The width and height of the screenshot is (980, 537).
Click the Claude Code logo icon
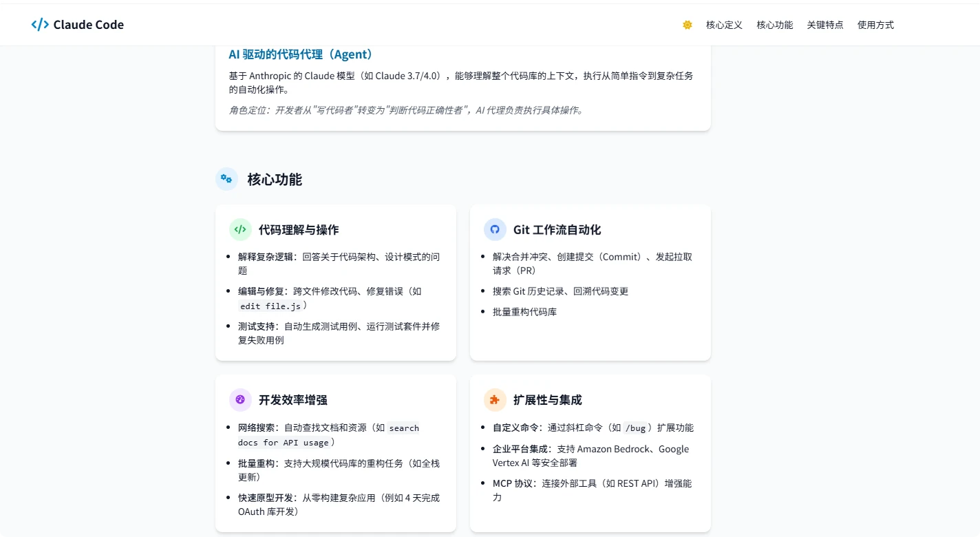click(40, 25)
